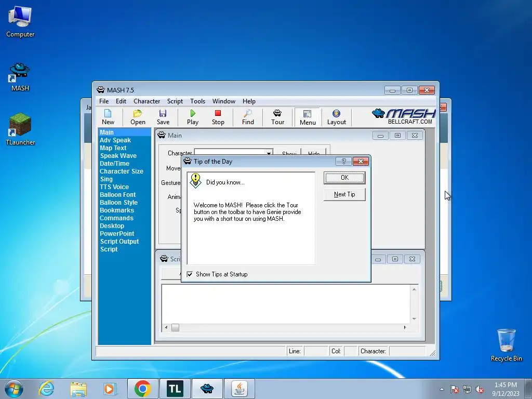Click the MASH Bellcraft.com logo
The height and width of the screenshot is (399, 532).
[x=403, y=116]
